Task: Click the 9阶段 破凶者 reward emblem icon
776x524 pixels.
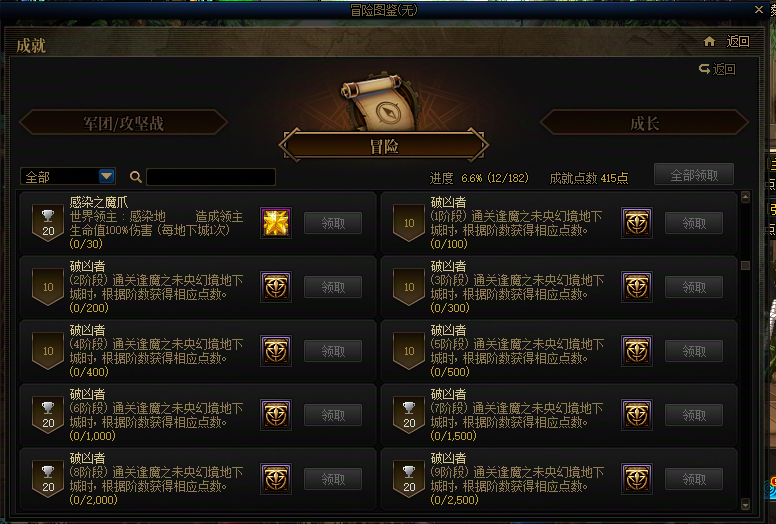Action: point(637,479)
